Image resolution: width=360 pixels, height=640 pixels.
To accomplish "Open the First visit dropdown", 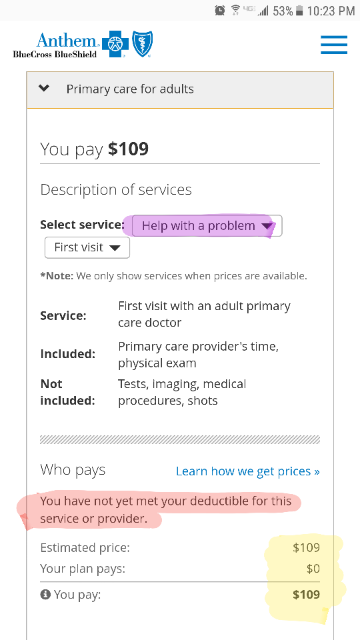I will [x=87, y=248].
